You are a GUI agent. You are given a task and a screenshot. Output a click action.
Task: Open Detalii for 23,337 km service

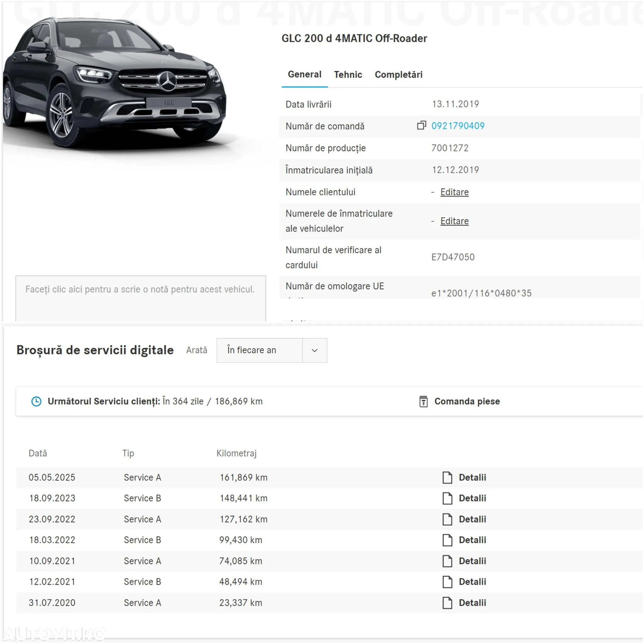[x=472, y=603]
